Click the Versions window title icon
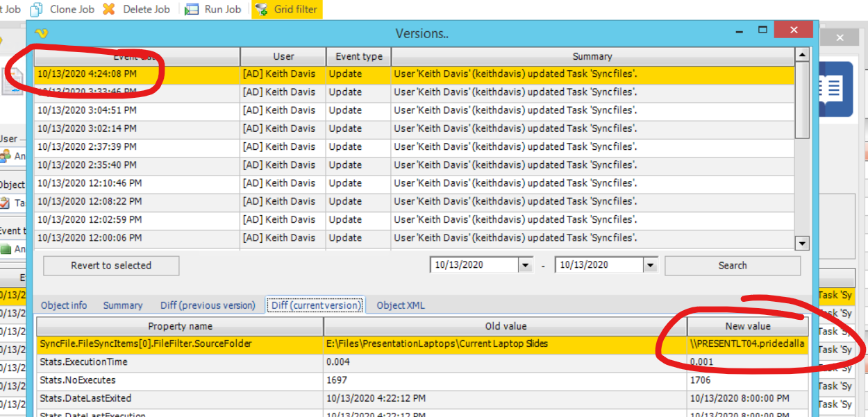Viewport: 868px width, 417px height. tap(41, 33)
